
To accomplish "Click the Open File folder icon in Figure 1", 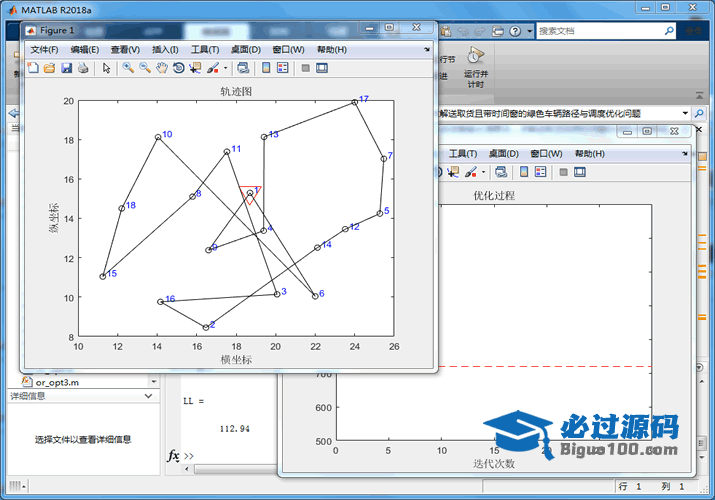I will click(49, 68).
